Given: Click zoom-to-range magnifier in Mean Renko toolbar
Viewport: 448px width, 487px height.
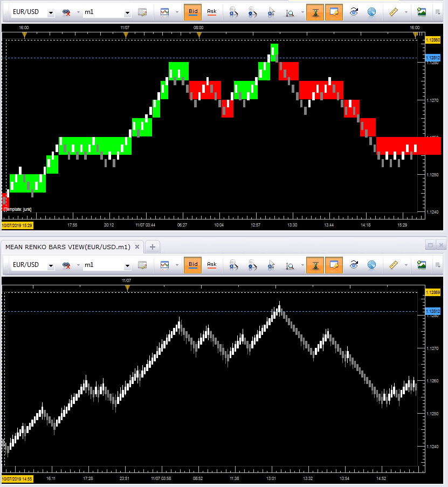Looking at the screenshot, I should (290, 266).
